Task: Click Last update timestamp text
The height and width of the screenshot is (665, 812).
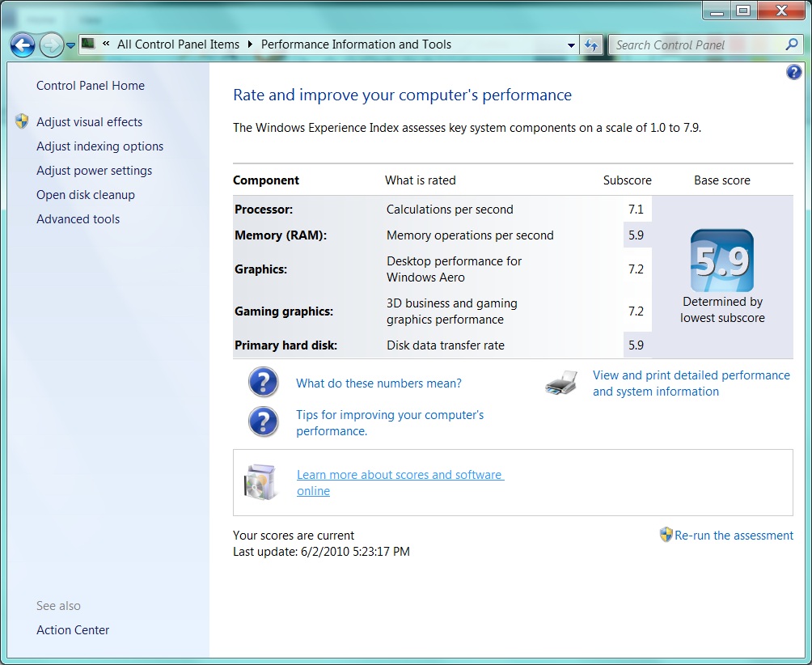Action: [321, 552]
